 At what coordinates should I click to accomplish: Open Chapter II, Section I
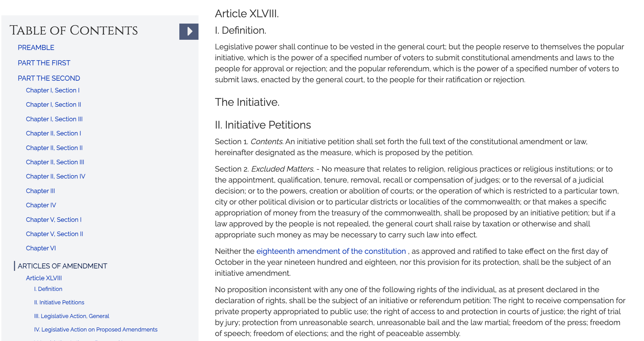coord(53,133)
